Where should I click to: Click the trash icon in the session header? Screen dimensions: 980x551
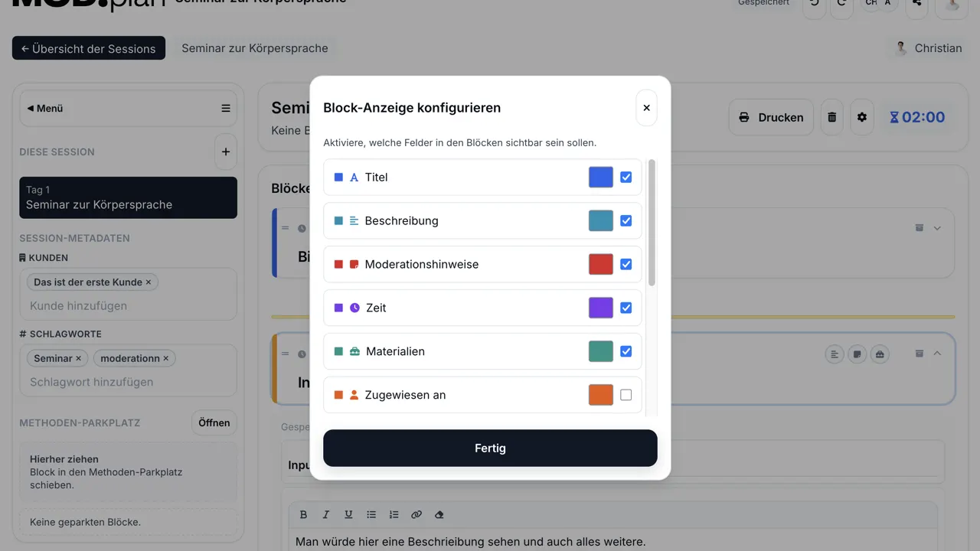(x=832, y=117)
